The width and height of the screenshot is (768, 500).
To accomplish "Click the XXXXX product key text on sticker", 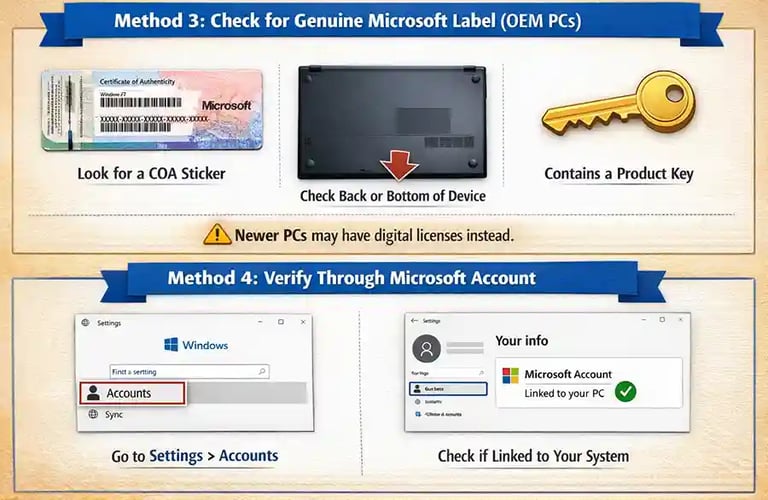I will (154, 119).
